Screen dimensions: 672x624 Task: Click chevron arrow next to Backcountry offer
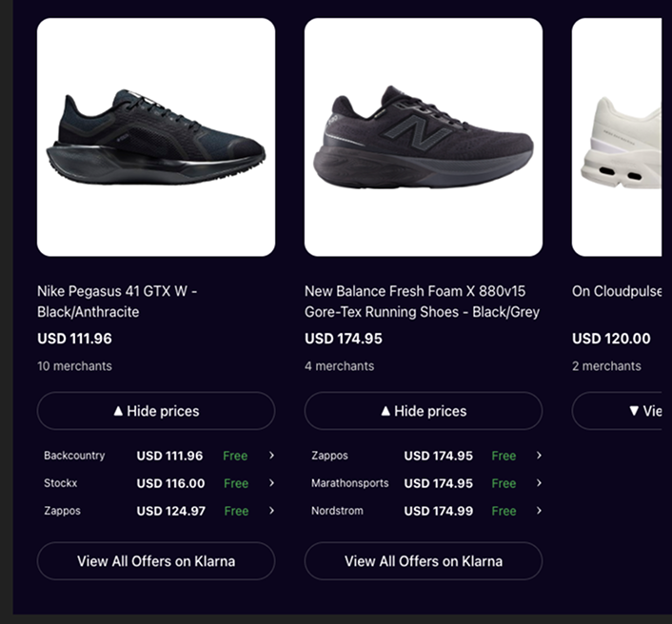pyautogui.click(x=271, y=456)
